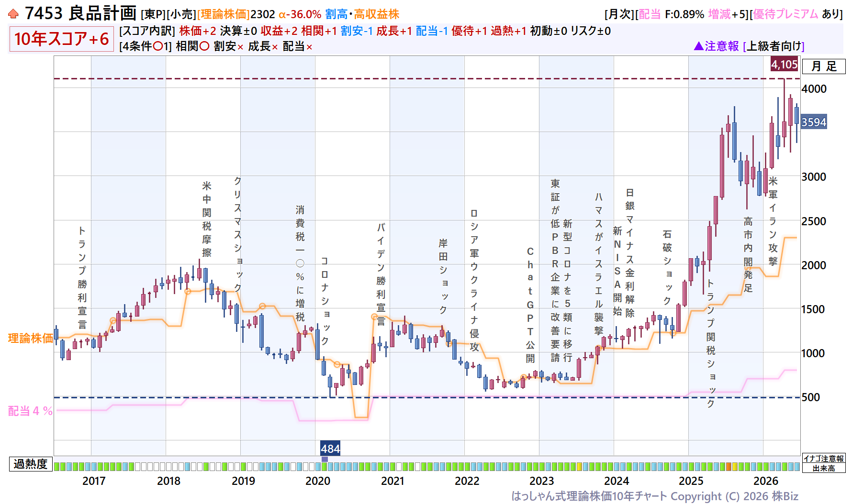
Task: Click the 3594 current price tag
Action: click(x=814, y=122)
